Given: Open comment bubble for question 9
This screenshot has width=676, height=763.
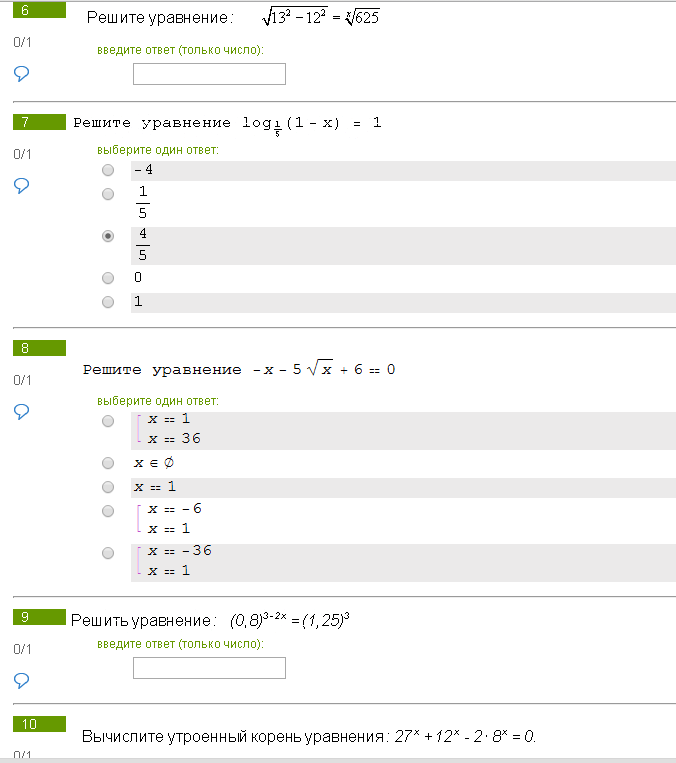Looking at the screenshot, I should click(x=21, y=680).
